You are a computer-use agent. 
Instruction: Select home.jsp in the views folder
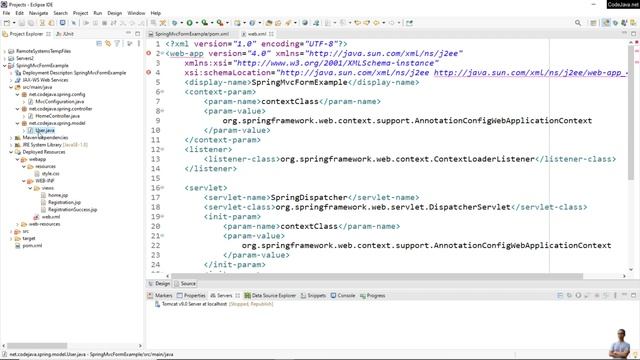(58, 196)
